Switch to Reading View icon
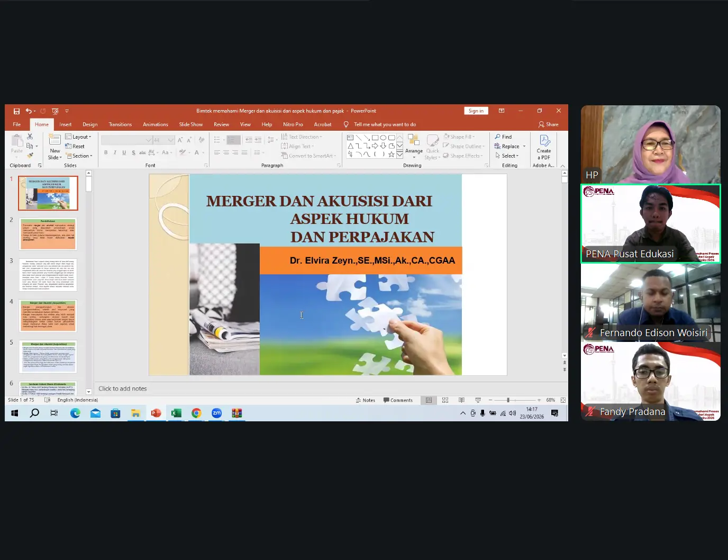The height and width of the screenshot is (560, 728). pos(461,400)
